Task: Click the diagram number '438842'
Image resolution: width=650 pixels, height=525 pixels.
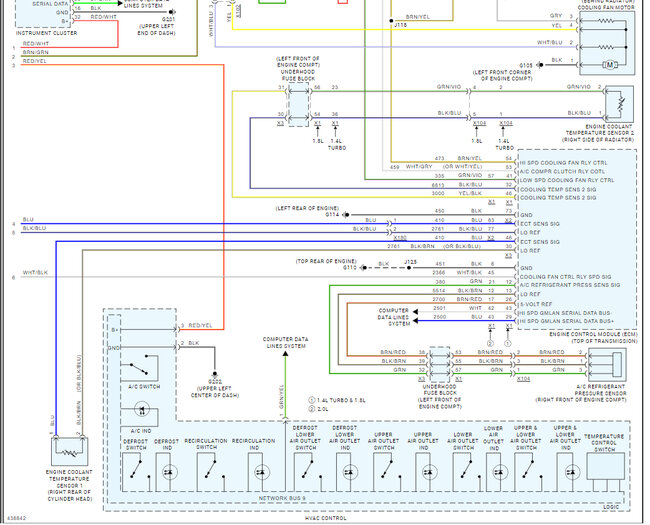Action: point(15,518)
